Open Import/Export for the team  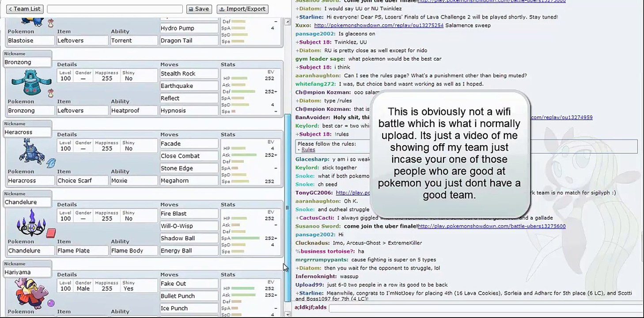pos(242,9)
